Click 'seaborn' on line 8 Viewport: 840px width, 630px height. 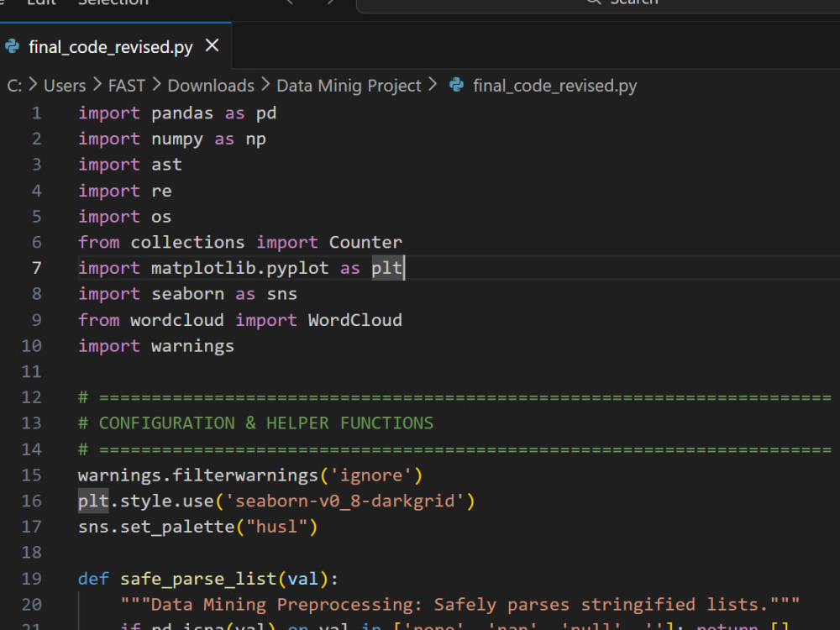pyautogui.click(x=187, y=294)
